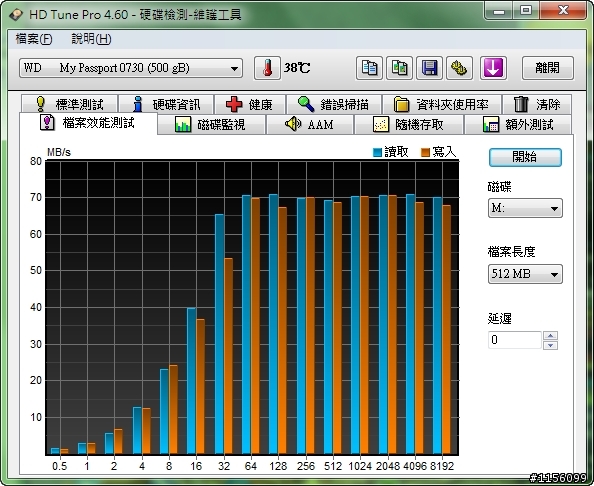
Task: Click the copy text to clipboard icon
Action: point(369,68)
